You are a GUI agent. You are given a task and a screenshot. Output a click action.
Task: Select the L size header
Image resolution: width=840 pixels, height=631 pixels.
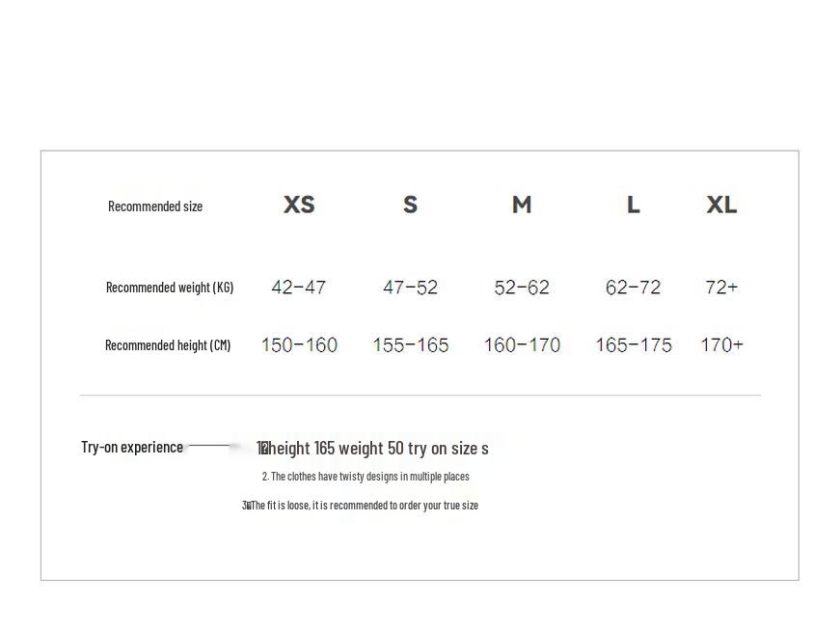coord(633,205)
